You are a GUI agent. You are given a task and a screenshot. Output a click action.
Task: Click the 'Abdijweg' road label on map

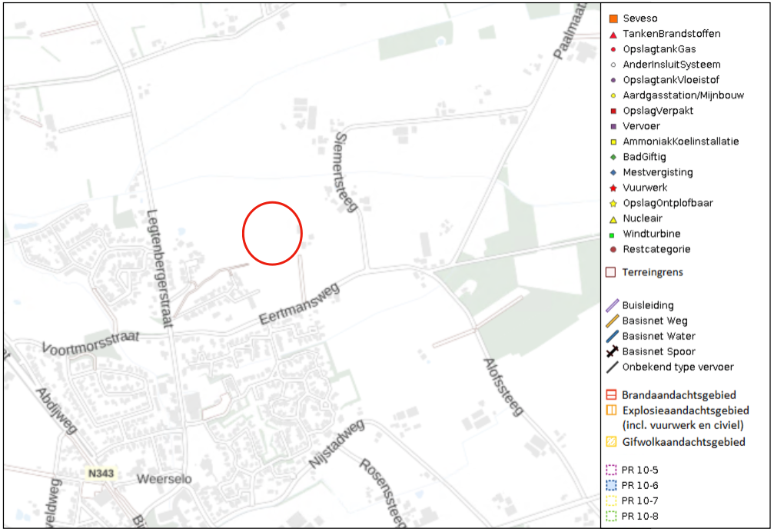[56, 410]
